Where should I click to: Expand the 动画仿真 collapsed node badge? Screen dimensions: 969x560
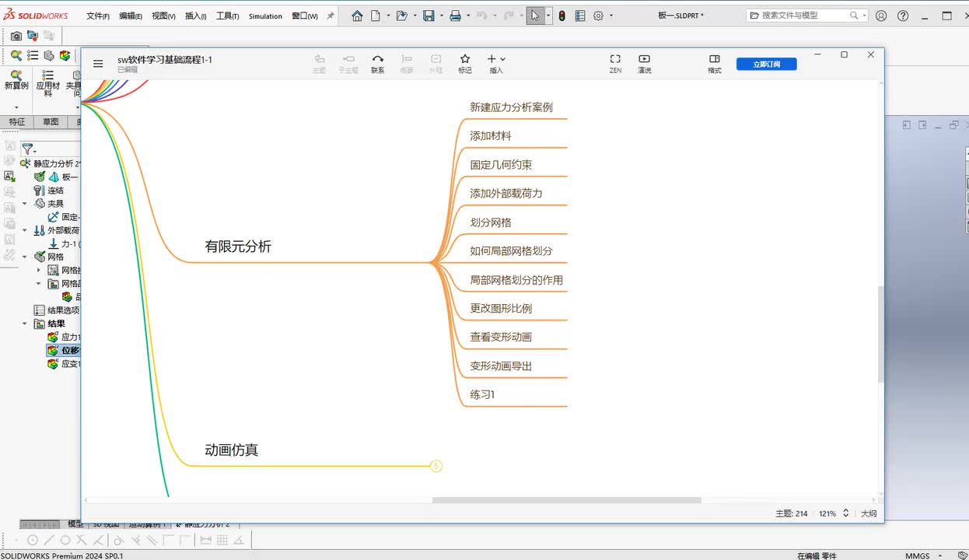[x=436, y=466]
